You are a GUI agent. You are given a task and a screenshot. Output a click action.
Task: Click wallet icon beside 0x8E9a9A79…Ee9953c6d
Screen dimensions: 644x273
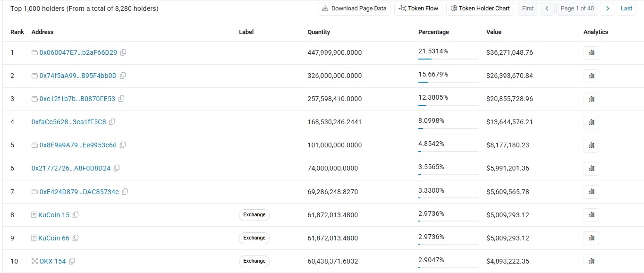pyautogui.click(x=34, y=145)
